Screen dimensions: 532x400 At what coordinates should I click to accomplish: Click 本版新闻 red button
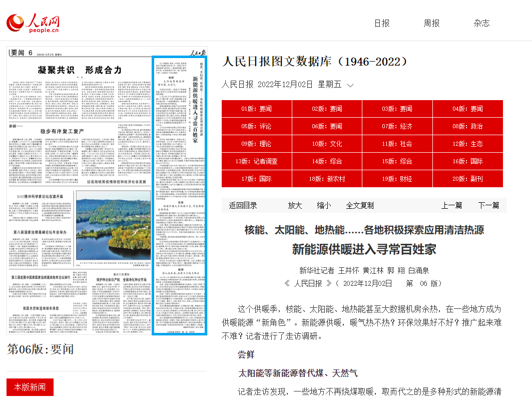click(x=30, y=387)
